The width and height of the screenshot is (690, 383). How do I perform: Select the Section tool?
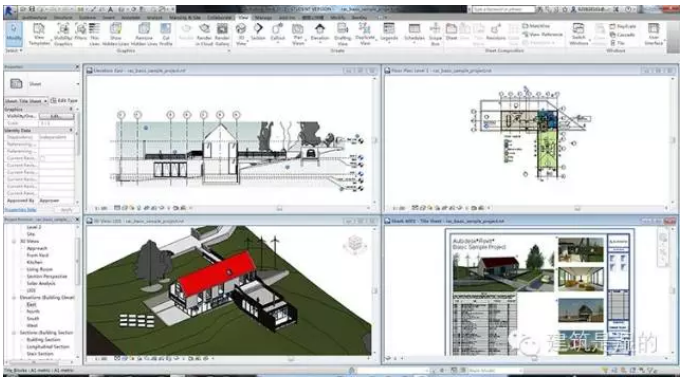click(258, 32)
